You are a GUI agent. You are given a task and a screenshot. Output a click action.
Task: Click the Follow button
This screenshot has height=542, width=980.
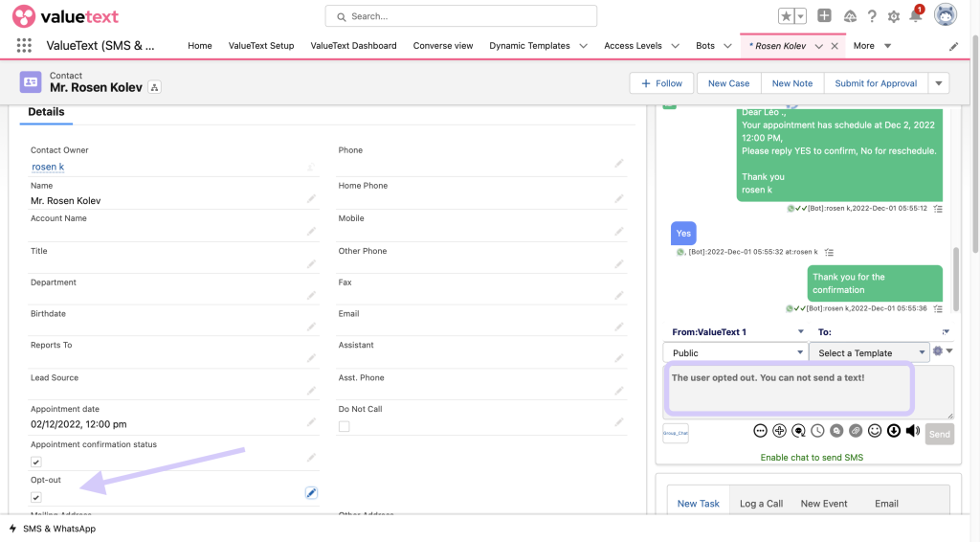pos(662,83)
